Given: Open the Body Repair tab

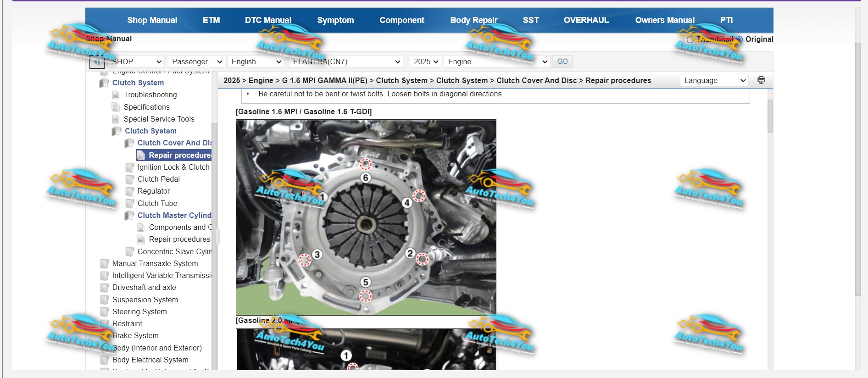Looking at the screenshot, I should click(x=473, y=20).
